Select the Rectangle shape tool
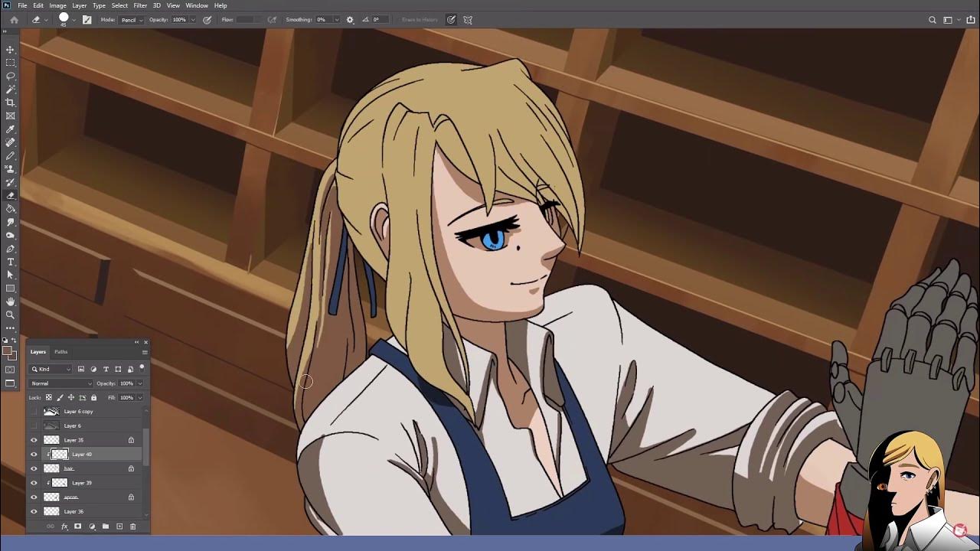This screenshot has width=980, height=551. (x=10, y=289)
